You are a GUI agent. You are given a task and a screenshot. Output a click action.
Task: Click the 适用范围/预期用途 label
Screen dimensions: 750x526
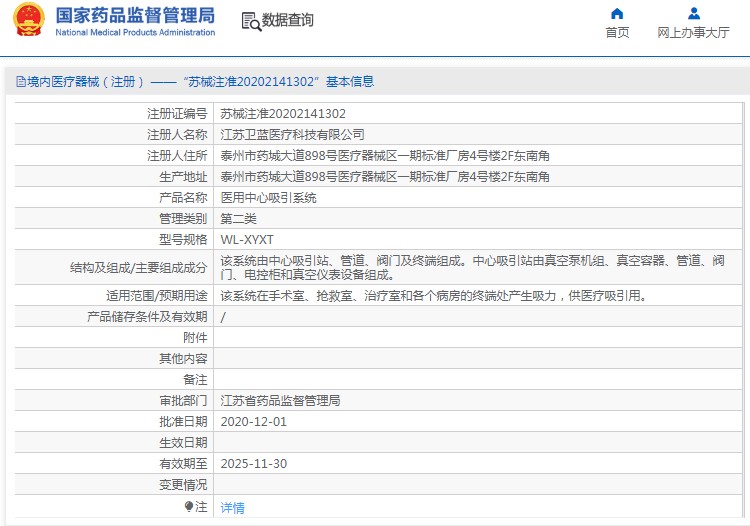point(156,296)
